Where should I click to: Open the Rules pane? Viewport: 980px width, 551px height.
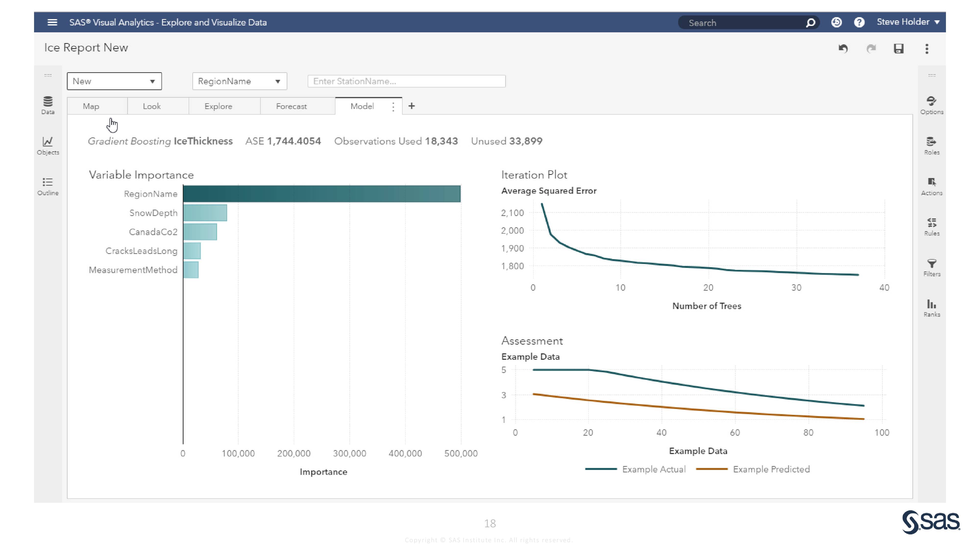(x=932, y=227)
